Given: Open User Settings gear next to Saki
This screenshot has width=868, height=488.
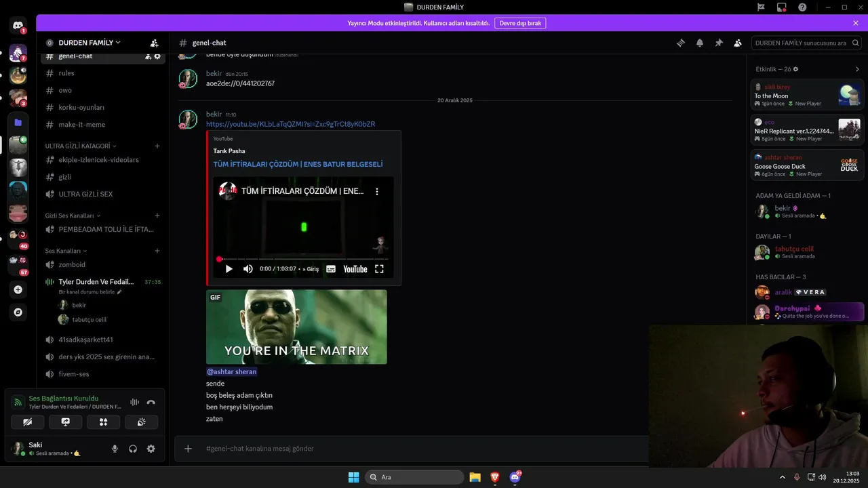Looking at the screenshot, I should (151, 449).
